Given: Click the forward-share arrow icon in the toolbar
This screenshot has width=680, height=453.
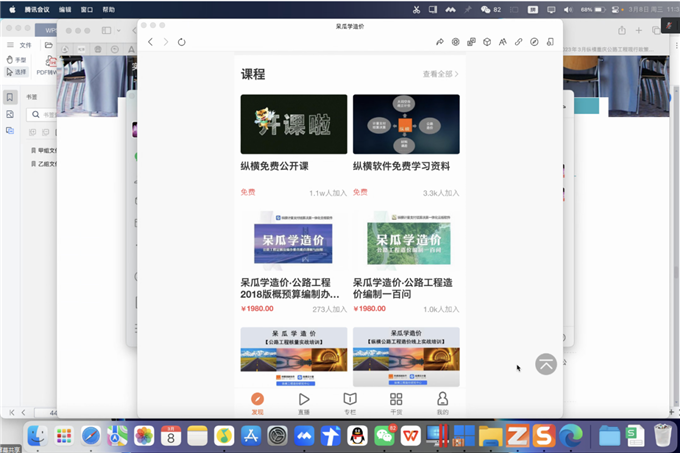Looking at the screenshot, I should pos(440,42).
